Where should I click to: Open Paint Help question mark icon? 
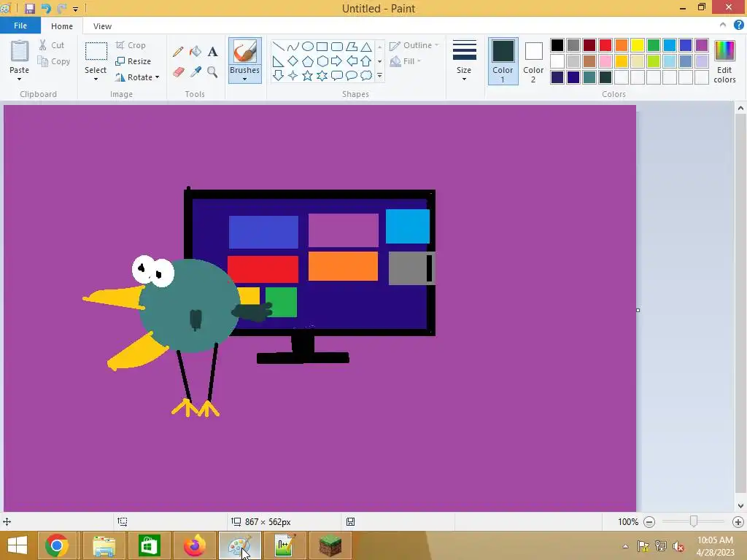pyautogui.click(x=738, y=26)
